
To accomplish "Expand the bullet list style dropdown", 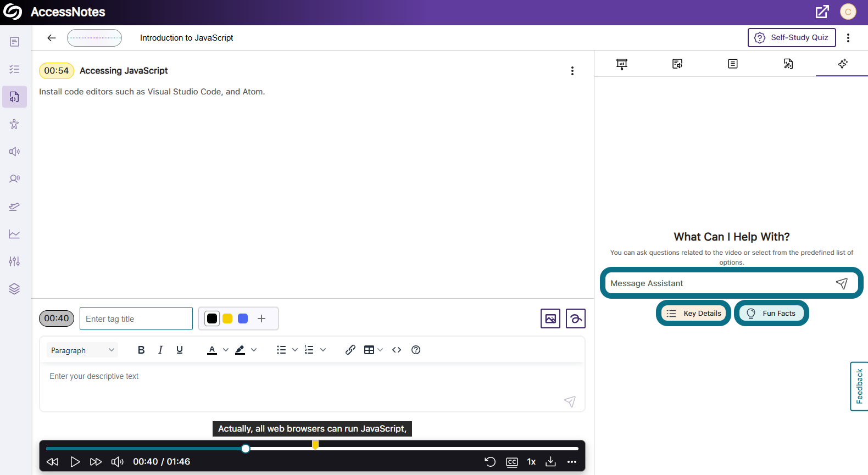I will [x=295, y=350].
